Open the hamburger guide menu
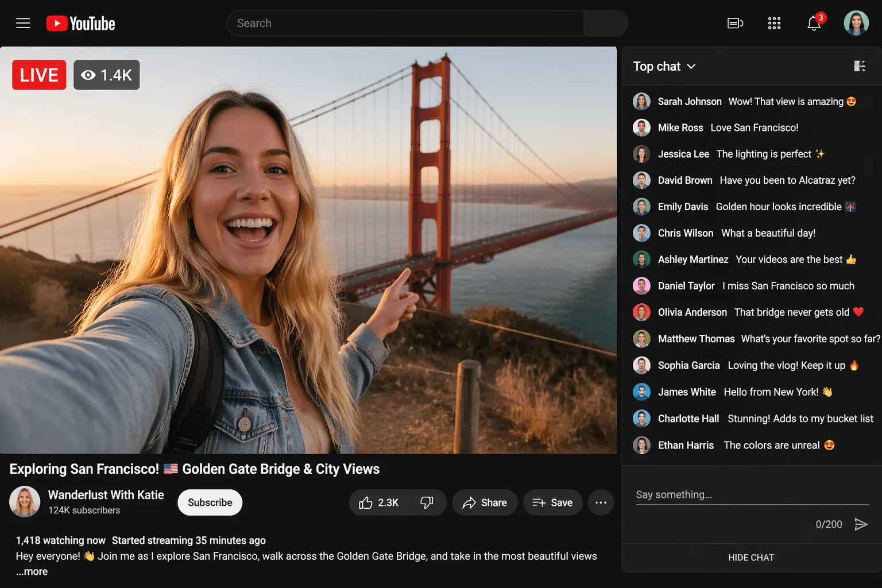The image size is (882, 588). 23,24
